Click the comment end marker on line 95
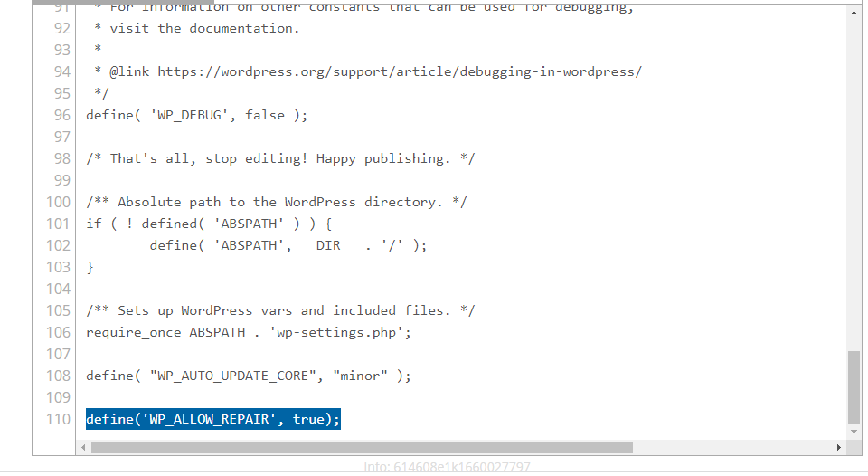 tap(101, 93)
